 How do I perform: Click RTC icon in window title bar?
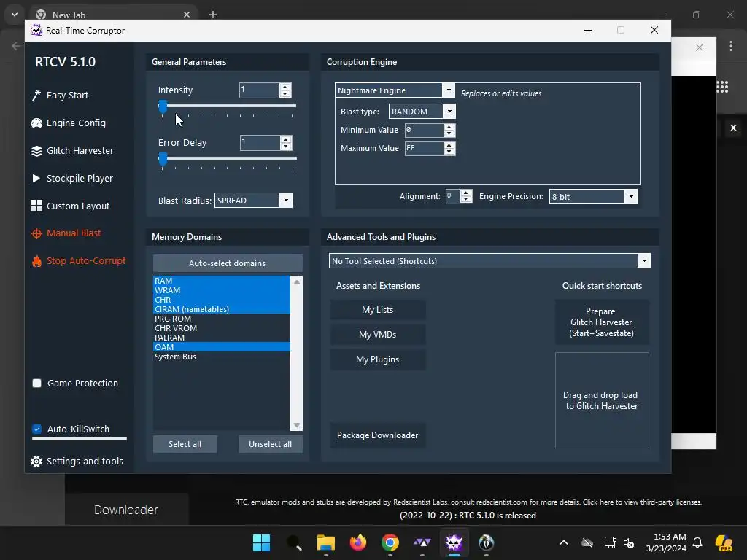[x=36, y=31]
